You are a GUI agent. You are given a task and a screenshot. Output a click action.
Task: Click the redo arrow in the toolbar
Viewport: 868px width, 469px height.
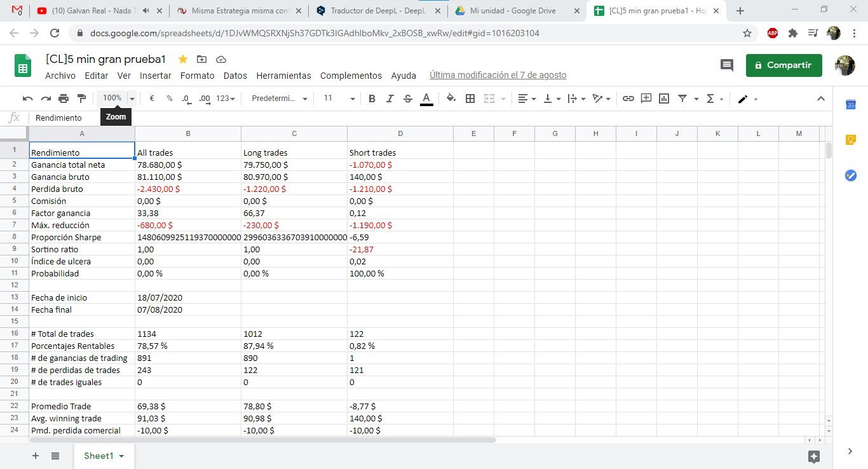(x=46, y=99)
